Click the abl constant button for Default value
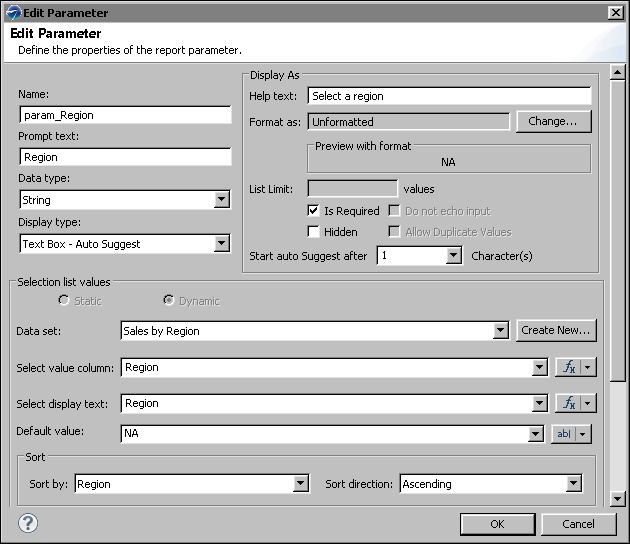This screenshot has height=544, width=630. (x=564, y=434)
